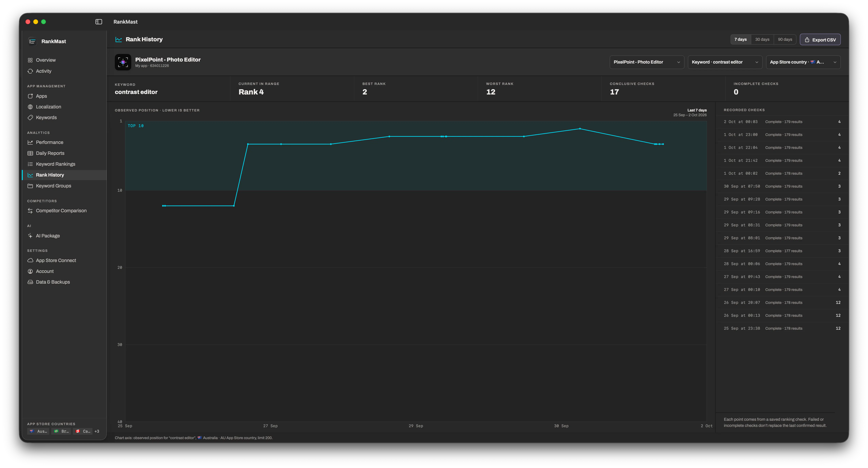Expand the PixelPoint - Photo Editor app dropdown
The image size is (868, 468).
(647, 62)
